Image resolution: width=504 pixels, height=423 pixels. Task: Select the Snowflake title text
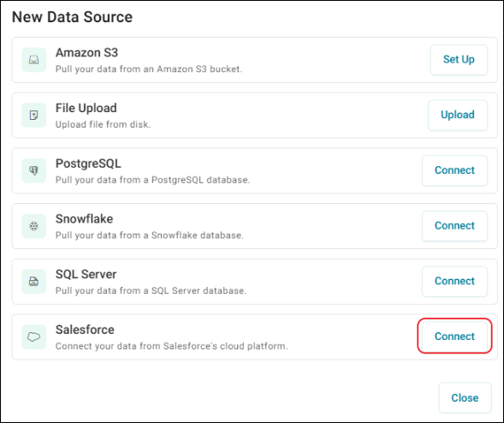84,219
